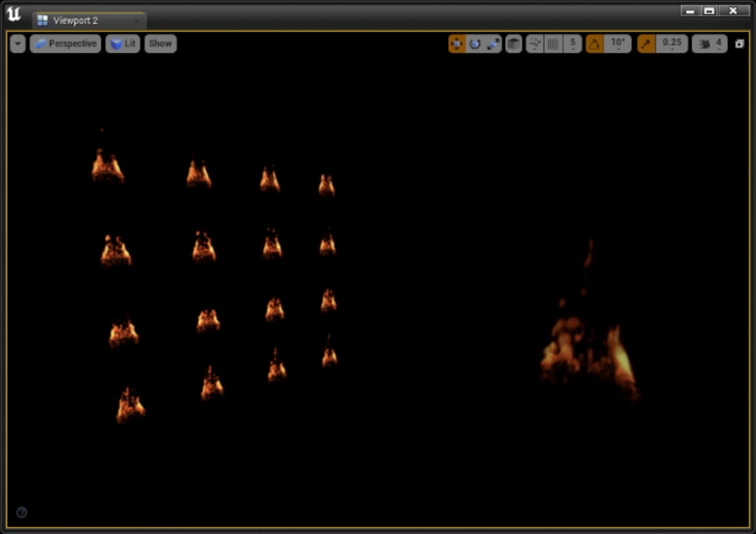This screenshot has width=756, height=534.
Task: Click the coordinate system cube icon
Action: (514, 43)
